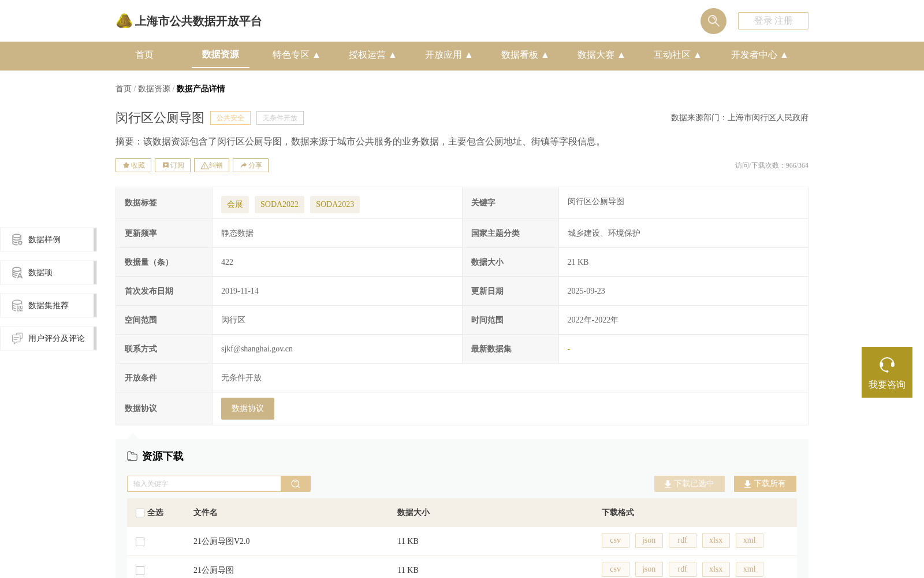Open the 数据样例 sidebar panel
Screen dimensions: 924x578
click(48, 239)
